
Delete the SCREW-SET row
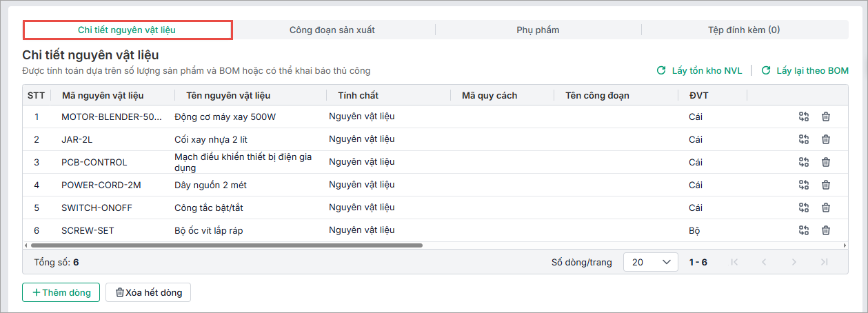826,230
